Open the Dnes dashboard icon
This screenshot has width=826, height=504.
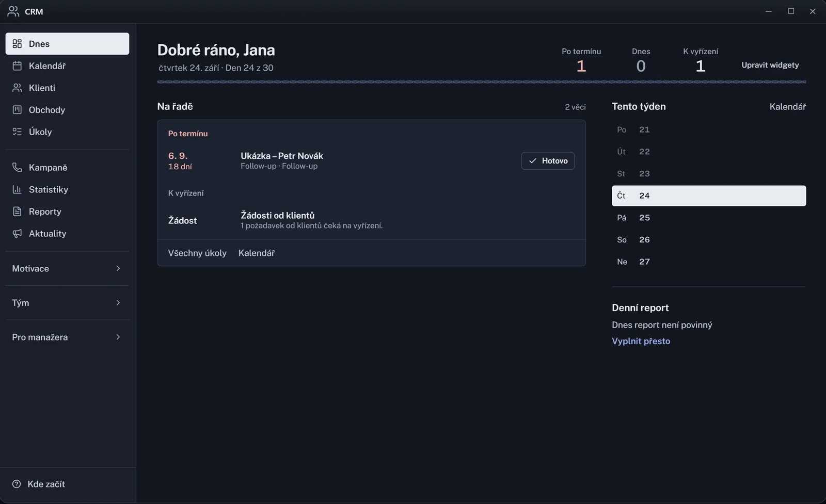coord(17,44)
